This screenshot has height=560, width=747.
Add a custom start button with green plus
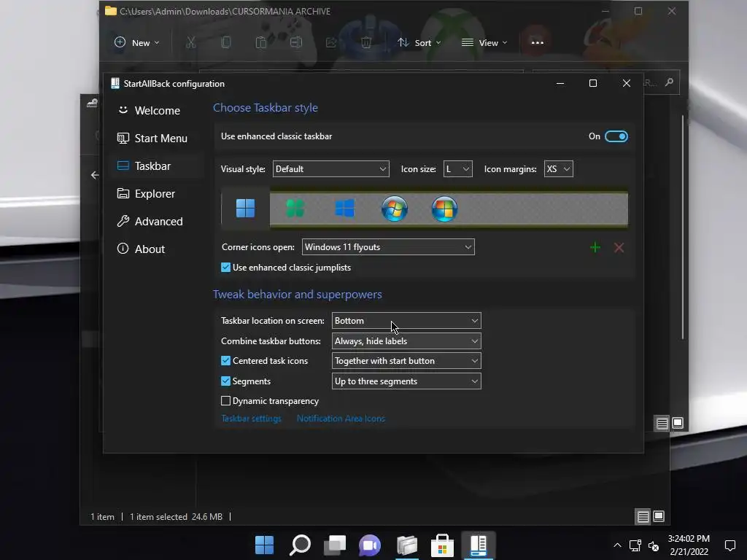(595, 247)
